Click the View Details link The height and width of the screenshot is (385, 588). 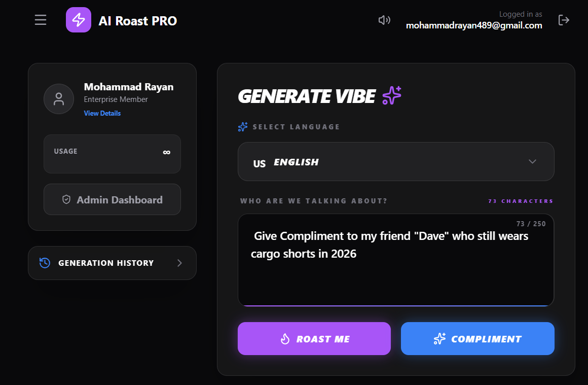pos(102,113)
